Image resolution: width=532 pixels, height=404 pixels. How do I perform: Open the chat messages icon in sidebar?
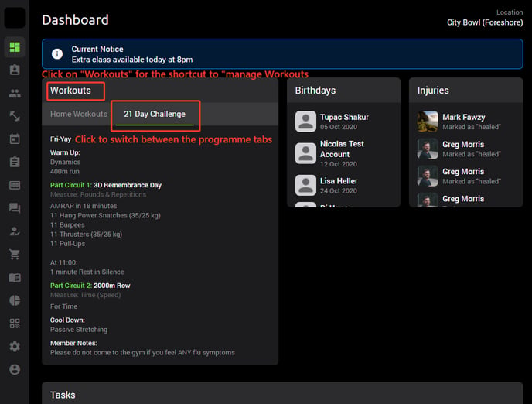[x=15, y=208]
